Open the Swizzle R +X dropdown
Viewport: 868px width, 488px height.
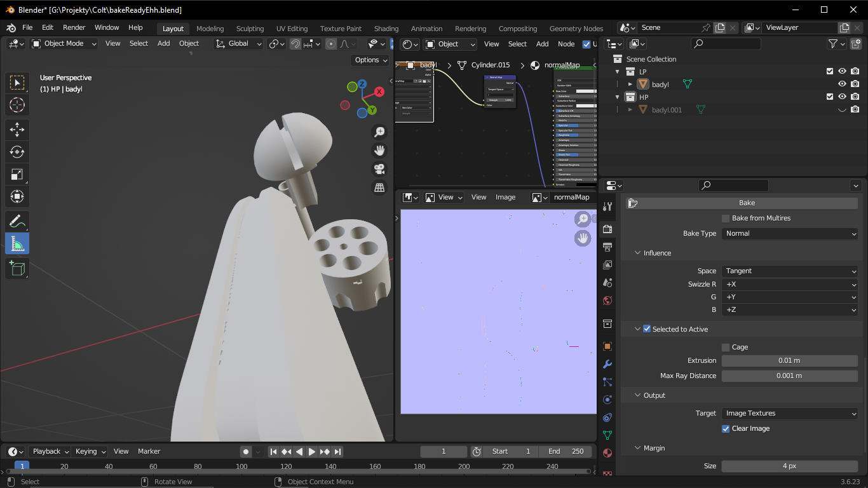(x=790, y=284)
